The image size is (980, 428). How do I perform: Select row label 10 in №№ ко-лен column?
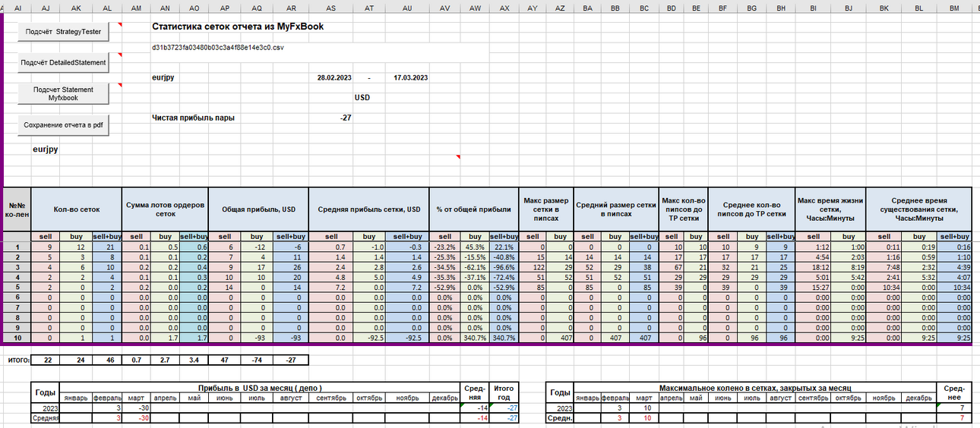17,338
